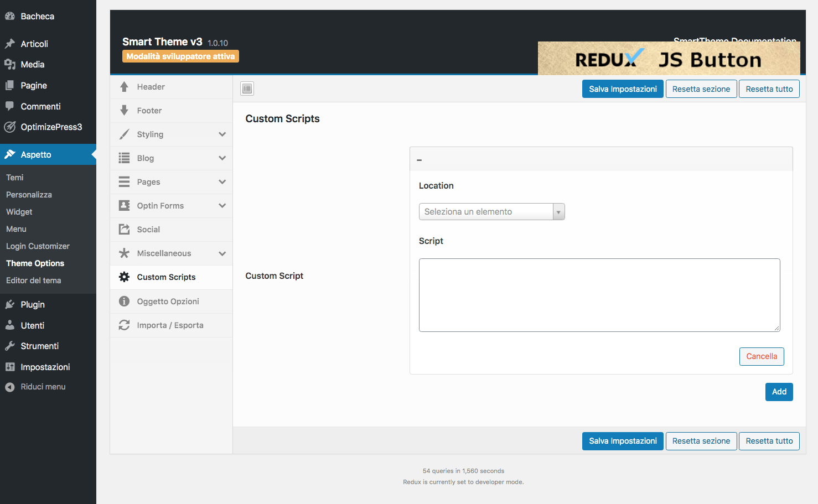The width and height of the screenshot is (818, 504).
Task: Select the Custom Scripts tab label
Action: coord(166,277)
